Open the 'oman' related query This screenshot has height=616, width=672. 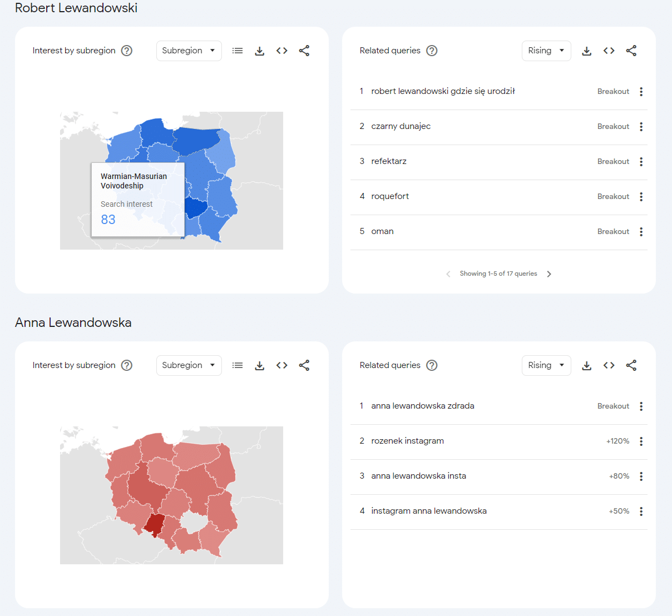tap(382, 231)
